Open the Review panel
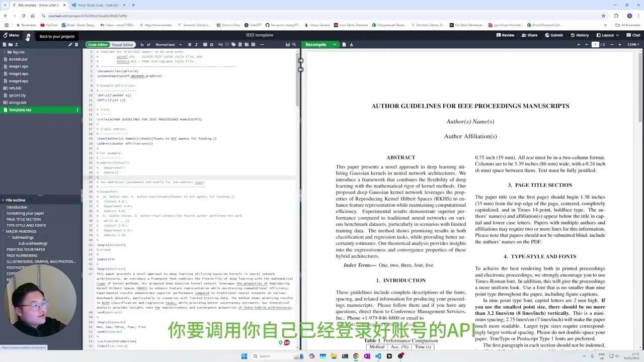This screenshot has width=644, height=362. pyautogui.click(x=505, y=35)
